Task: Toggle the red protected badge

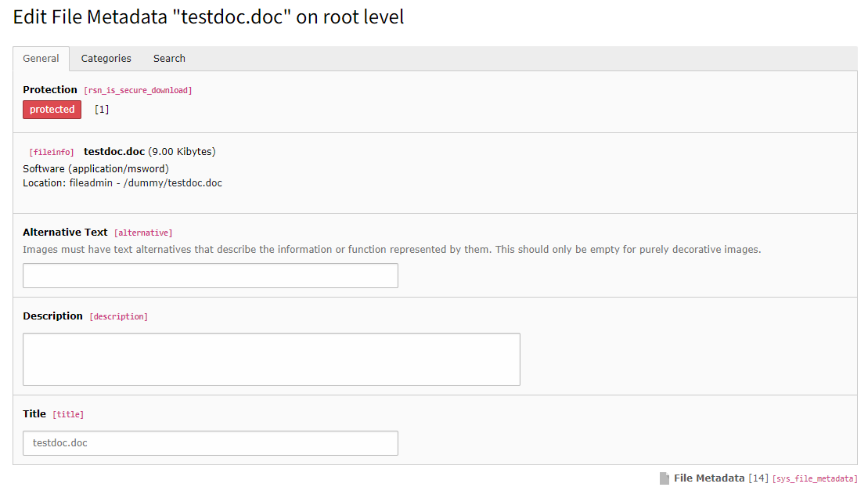Action: pyautogui.click(x=52, y=110)
